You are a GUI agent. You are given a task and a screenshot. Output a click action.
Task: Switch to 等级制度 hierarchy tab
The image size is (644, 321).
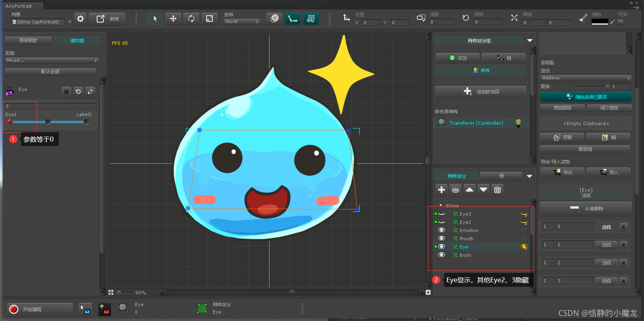tap(28, 40)
